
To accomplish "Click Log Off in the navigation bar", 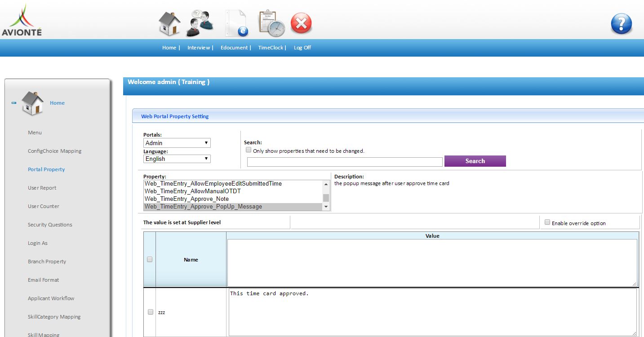I will click(x=302, y=48).
